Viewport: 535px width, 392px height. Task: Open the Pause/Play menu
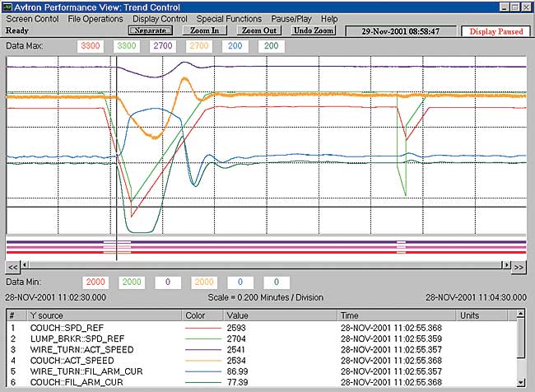[291, 19]
